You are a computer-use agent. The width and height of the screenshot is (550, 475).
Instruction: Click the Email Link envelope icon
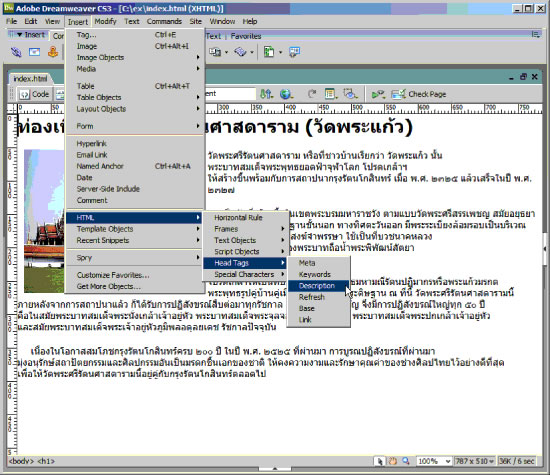tap(34, 52)
